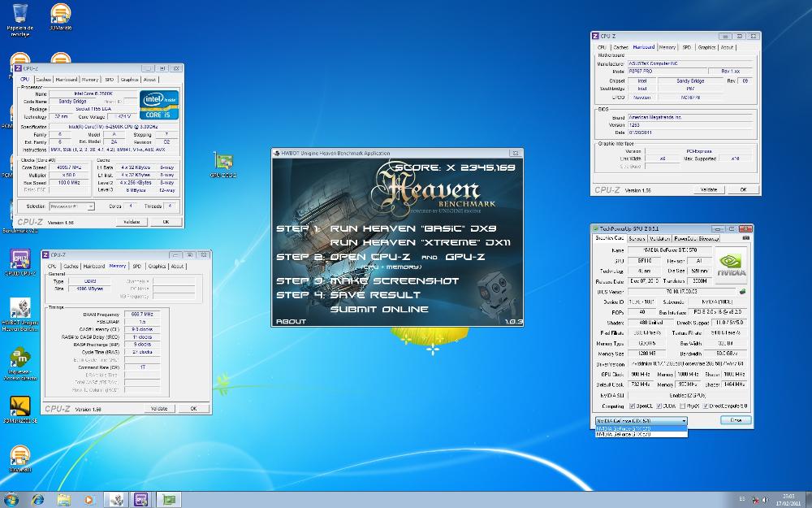This screenshot has height=508, width=812.
Task: Launch Internet Explorer from the taskbar
Action: tap(38, 500)
